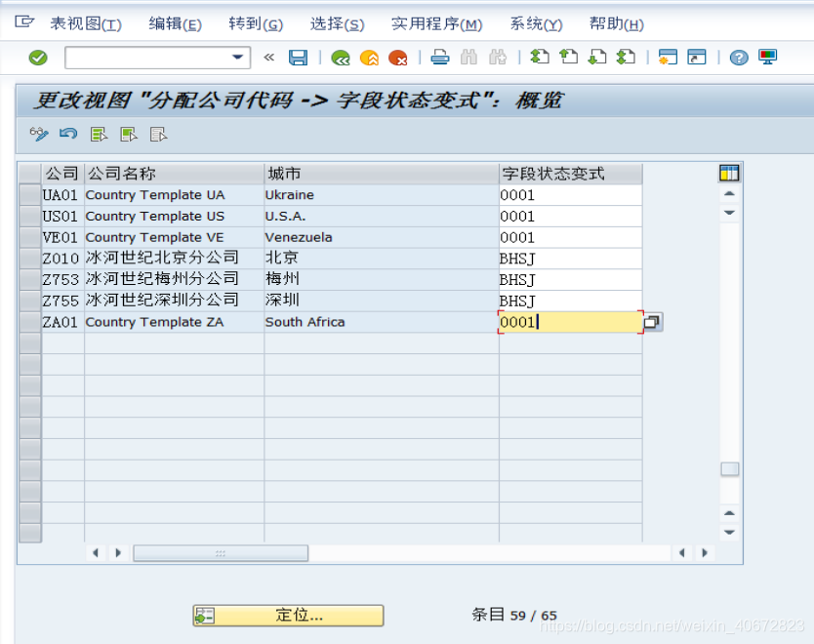Select row US01 with its row selector

[30, 217]
